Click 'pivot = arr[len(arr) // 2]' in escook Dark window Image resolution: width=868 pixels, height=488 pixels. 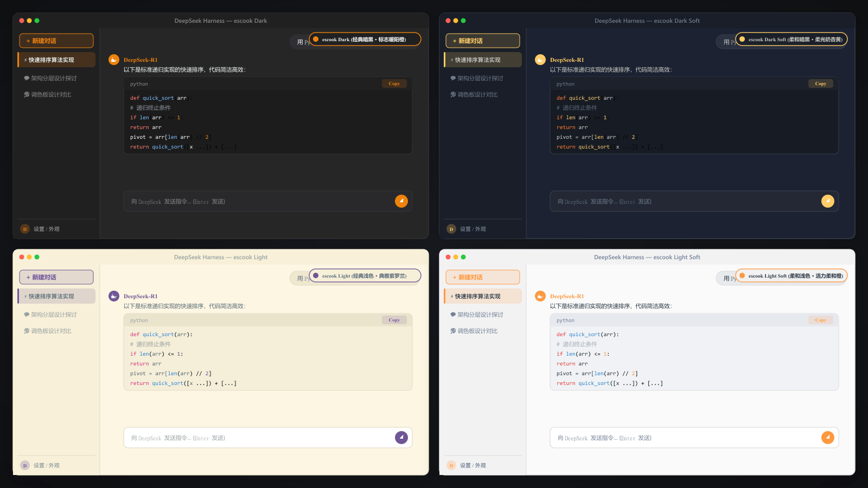(170, 137)
